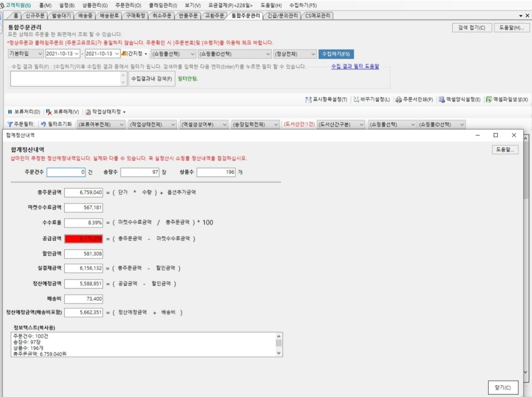
Task: Open the 엑셀양식설정 Excel format settings icon
Action: [442, 100]
